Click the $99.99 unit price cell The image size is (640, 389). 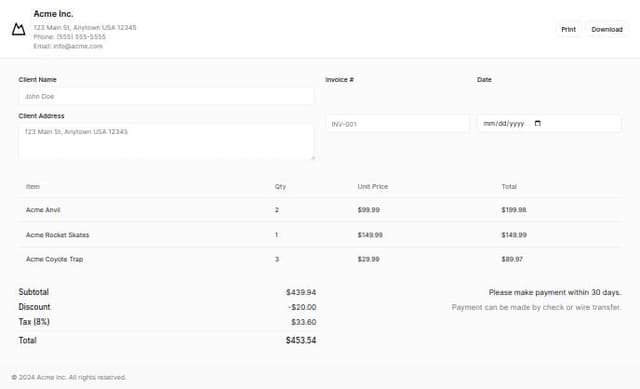(369, 210)
